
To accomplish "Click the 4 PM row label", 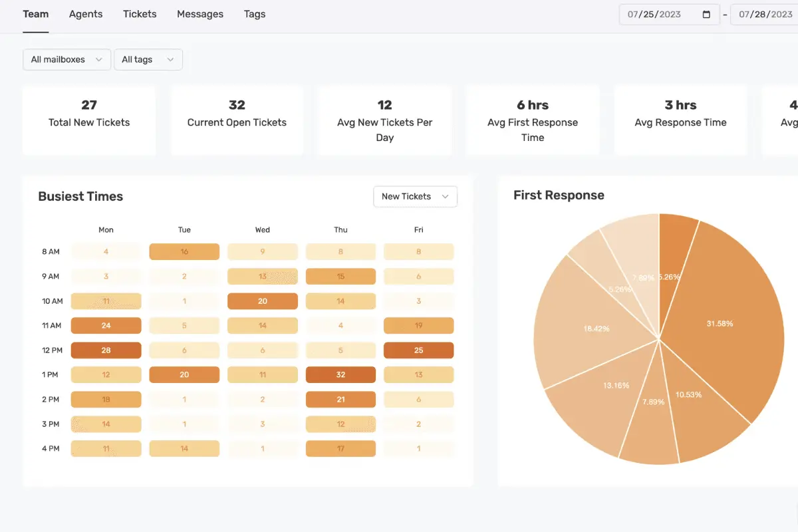I will 51,449.
